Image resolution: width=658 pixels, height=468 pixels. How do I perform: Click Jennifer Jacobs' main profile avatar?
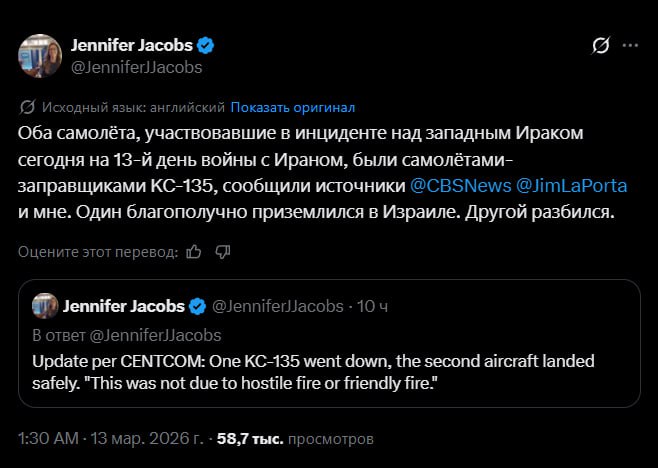(40, 56)
